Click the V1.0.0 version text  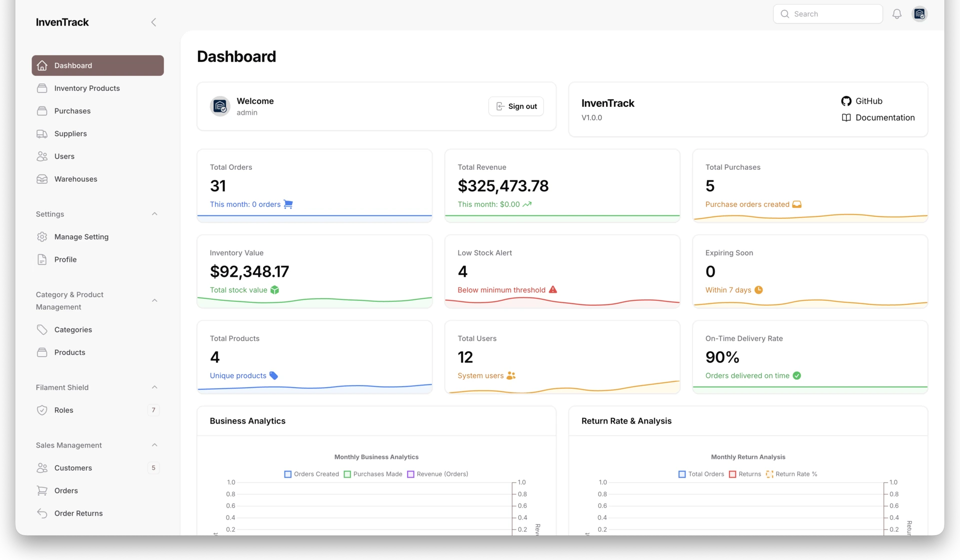click(x=591, y=118)
